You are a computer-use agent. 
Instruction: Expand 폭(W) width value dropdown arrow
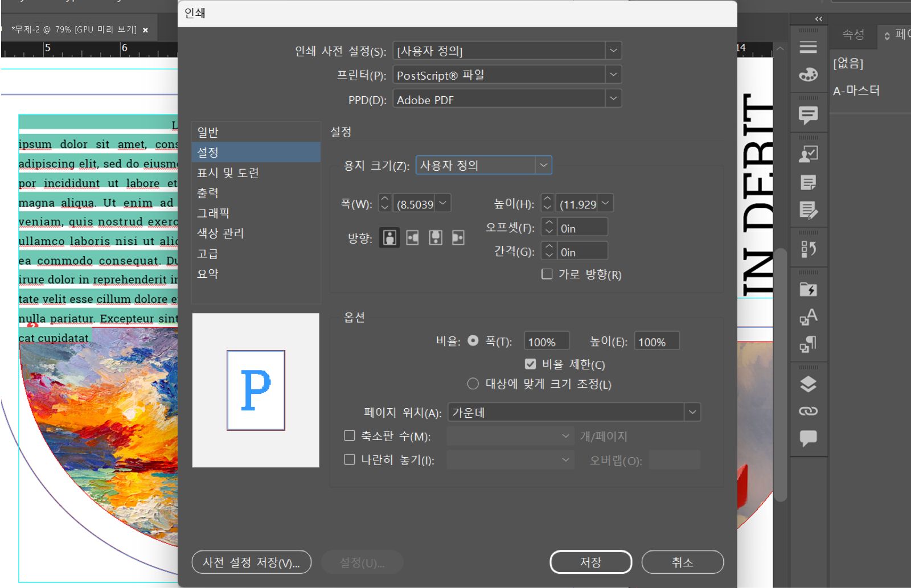coord(444,203)
